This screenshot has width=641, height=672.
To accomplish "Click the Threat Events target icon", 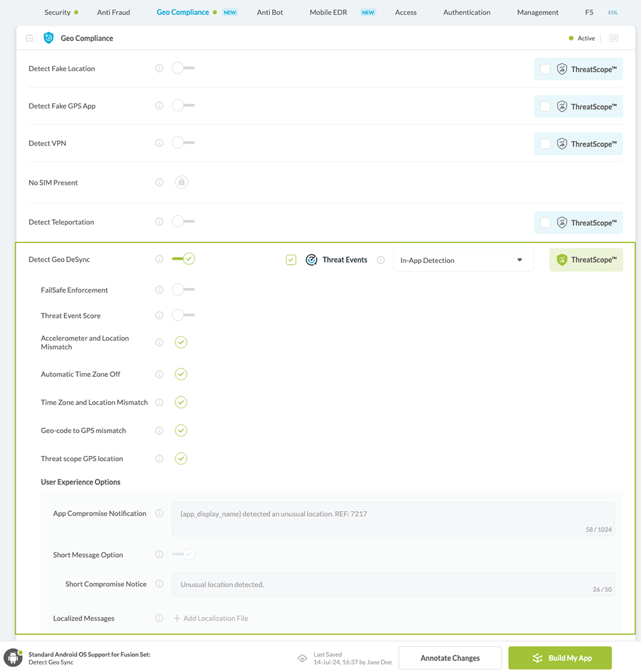I will pos(312,259).
